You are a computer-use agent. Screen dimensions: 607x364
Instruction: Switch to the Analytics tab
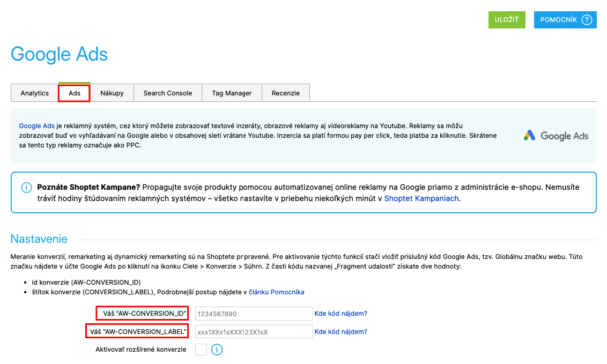click(35, 93)
